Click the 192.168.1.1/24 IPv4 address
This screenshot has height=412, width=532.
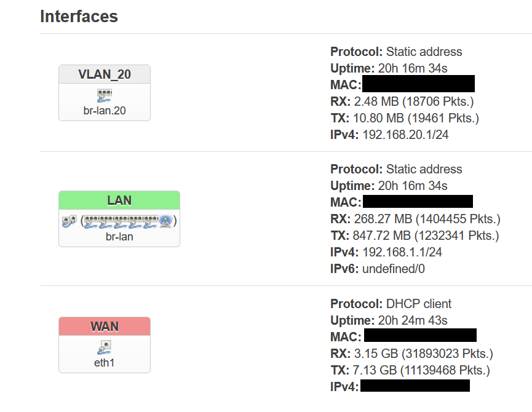click(x=402, y=252)
